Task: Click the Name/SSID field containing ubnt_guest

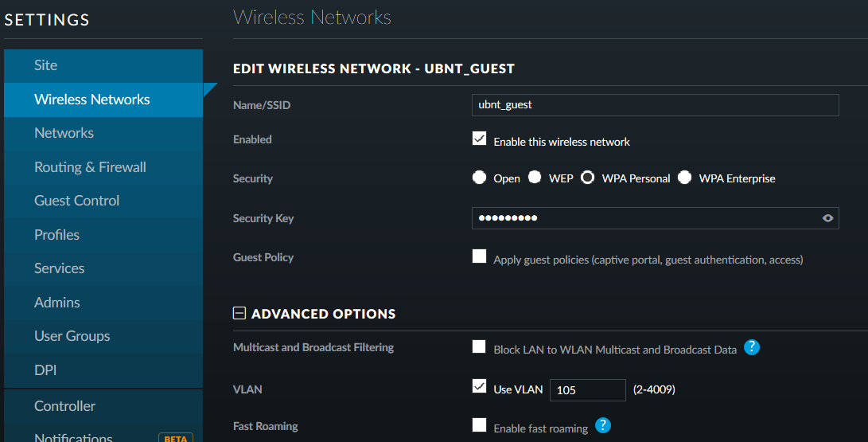Action: click(655, 105)
